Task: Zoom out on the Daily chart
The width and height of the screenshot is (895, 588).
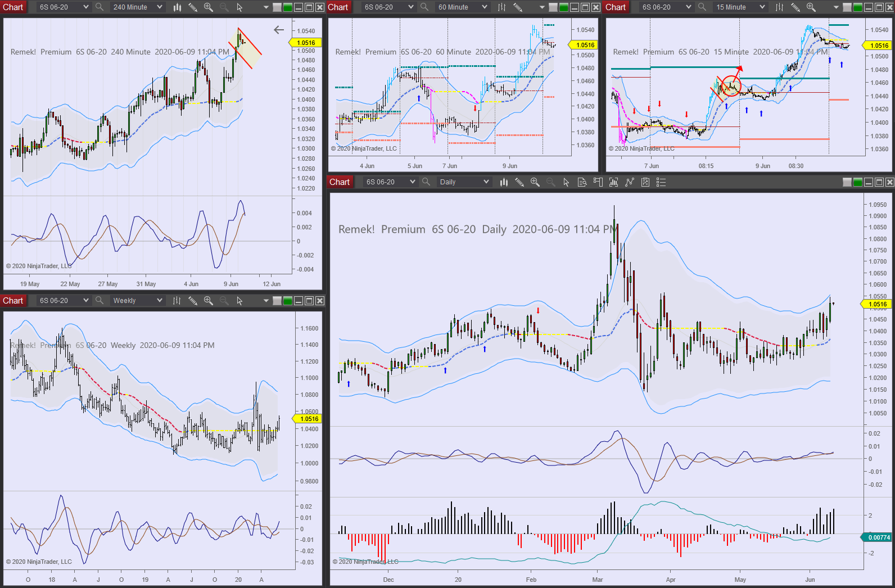Action: (550, 182)
